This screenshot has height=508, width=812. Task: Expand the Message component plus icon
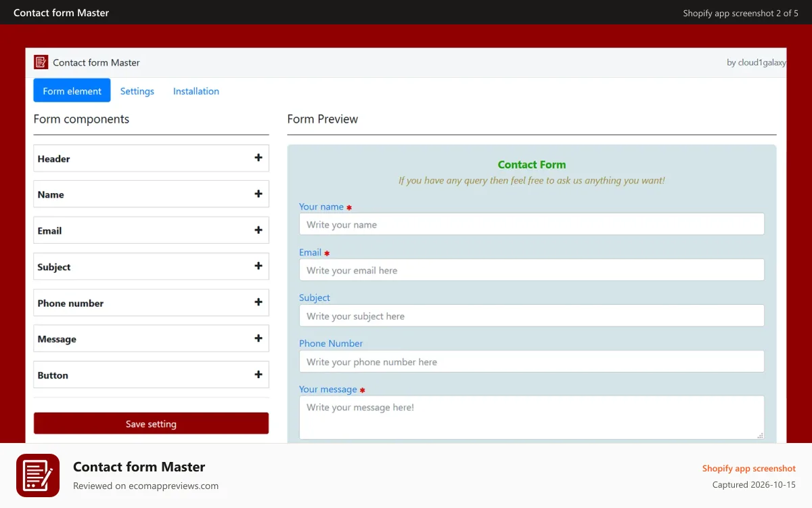coord(258,339)
